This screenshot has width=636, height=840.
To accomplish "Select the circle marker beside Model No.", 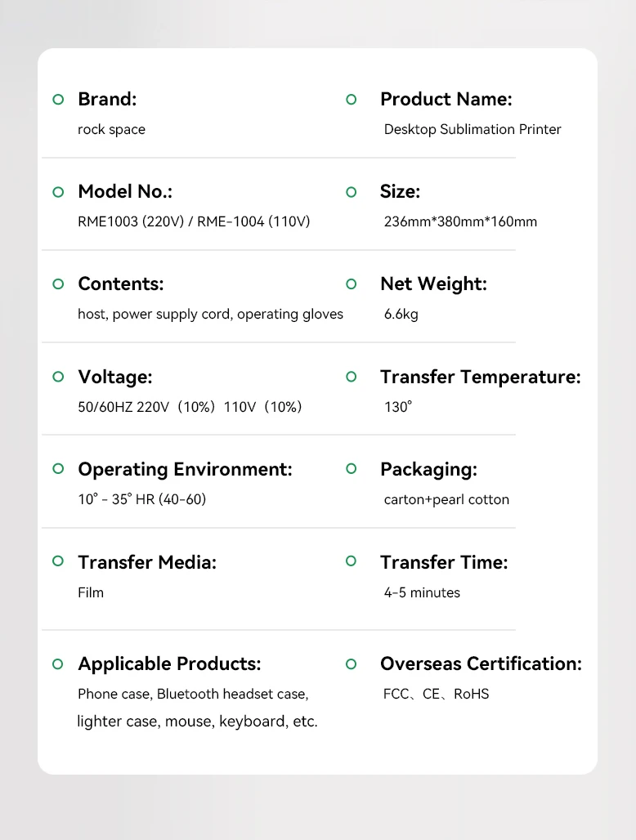I will (x=58, y=192).
